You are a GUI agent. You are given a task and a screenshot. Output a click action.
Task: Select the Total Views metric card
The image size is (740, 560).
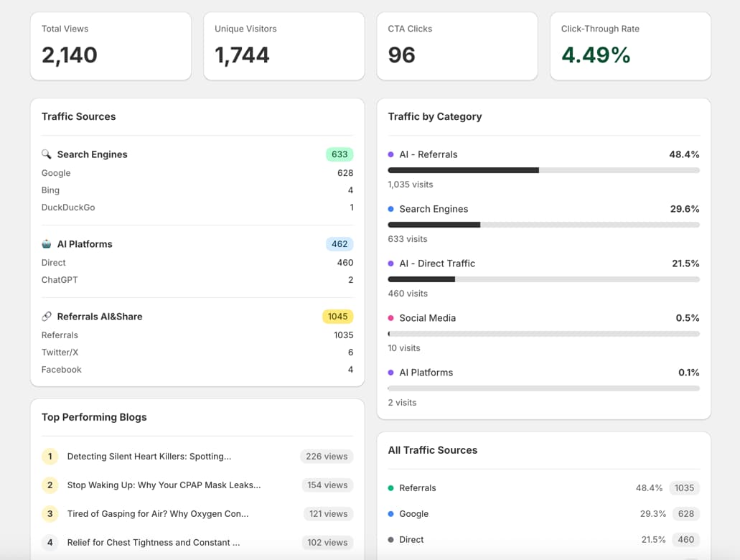click(x=111, y=45)
